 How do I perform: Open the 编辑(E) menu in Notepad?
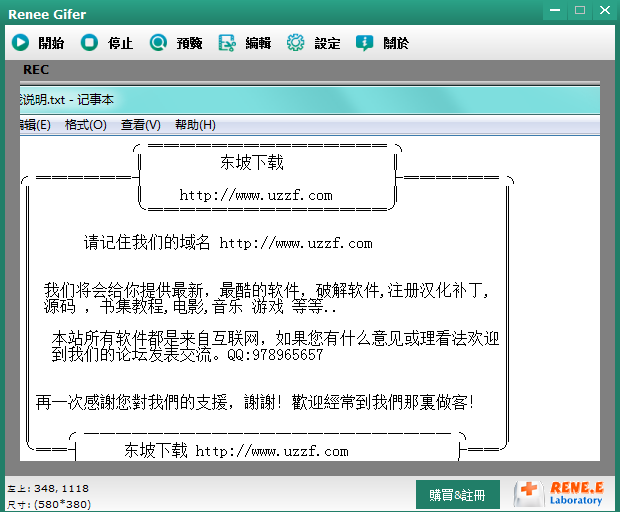(x=34, y=125)
